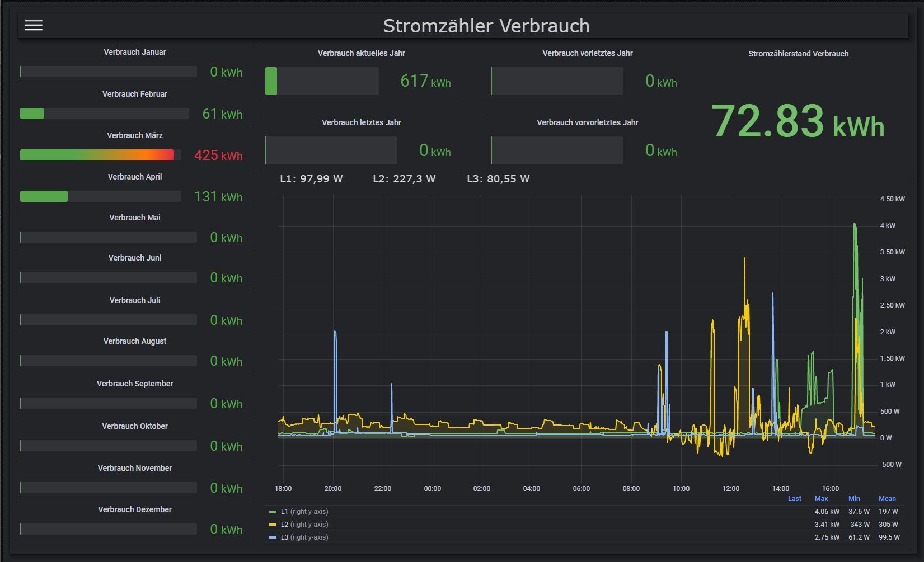
Task: Click the L3 mean value 99.5 W
Action: (889, 537)
